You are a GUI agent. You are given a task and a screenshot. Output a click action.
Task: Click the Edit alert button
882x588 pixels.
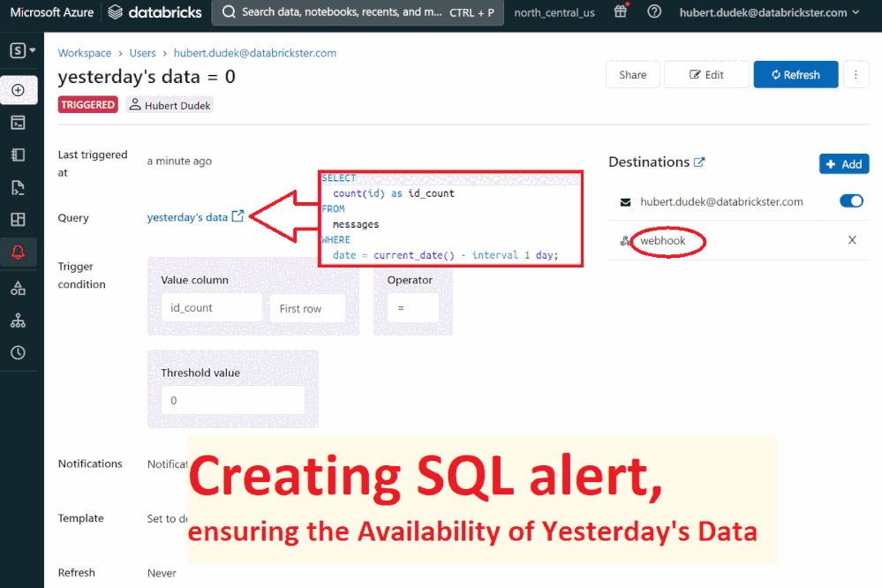click(706, 75)
